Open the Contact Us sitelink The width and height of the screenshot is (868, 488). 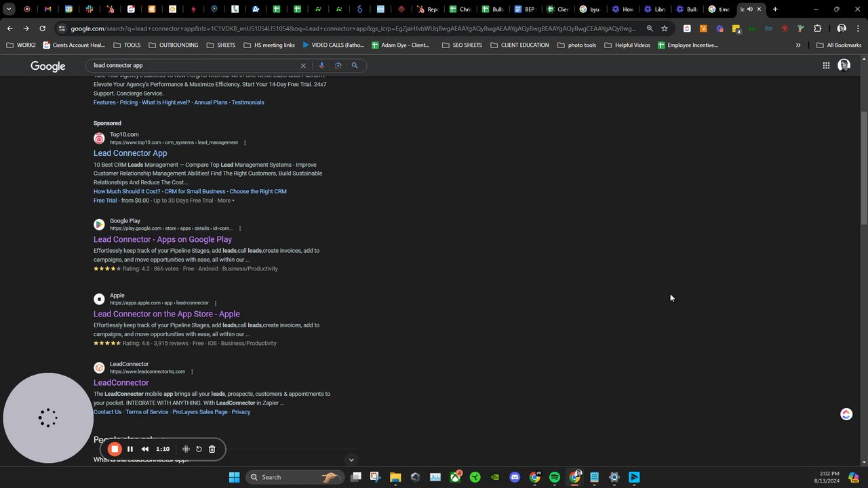[x=108, y=412]
